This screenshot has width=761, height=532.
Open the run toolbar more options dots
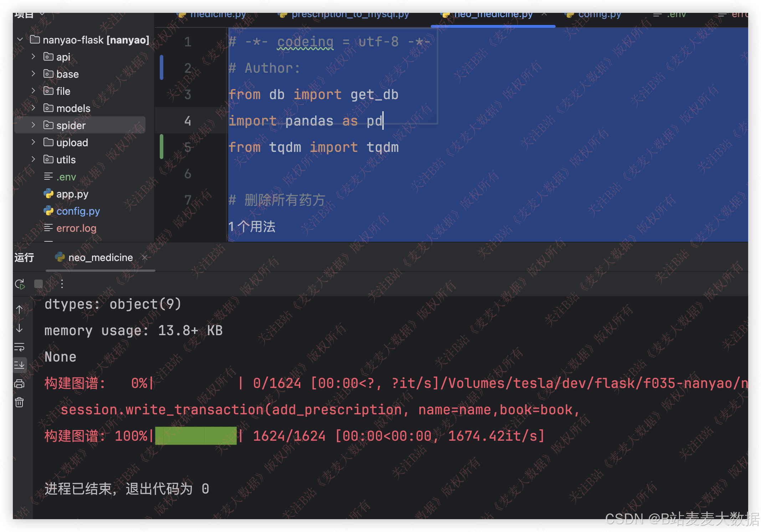[62, 284]
